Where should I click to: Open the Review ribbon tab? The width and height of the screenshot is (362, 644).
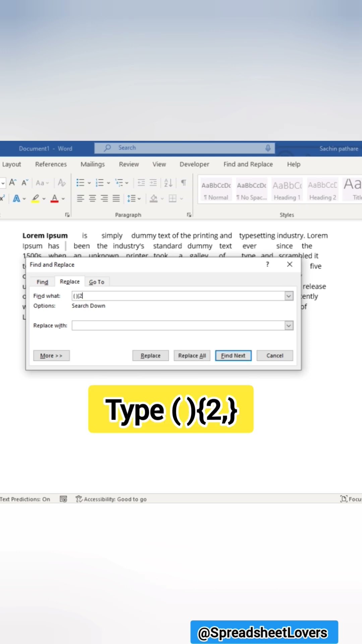click(129, 164)
